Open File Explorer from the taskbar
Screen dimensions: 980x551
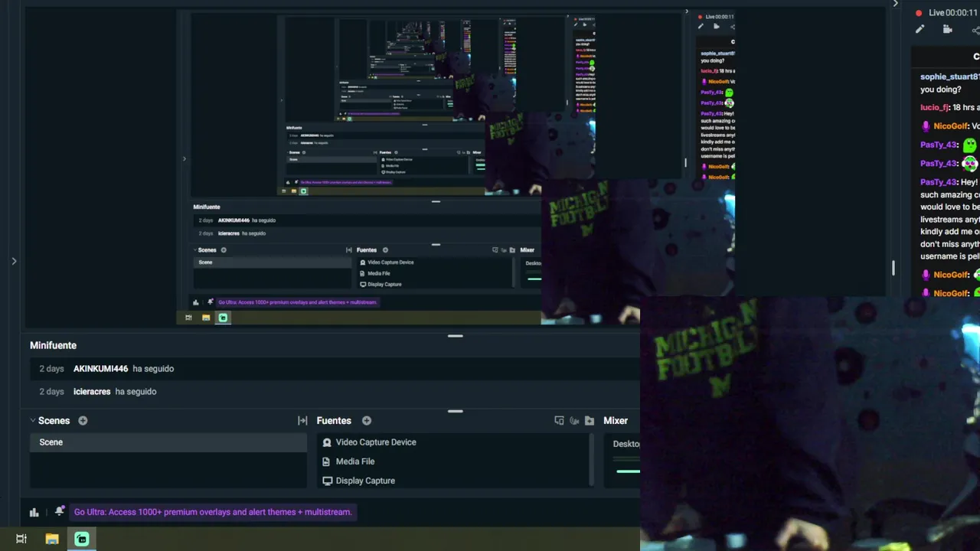[52, 539]
